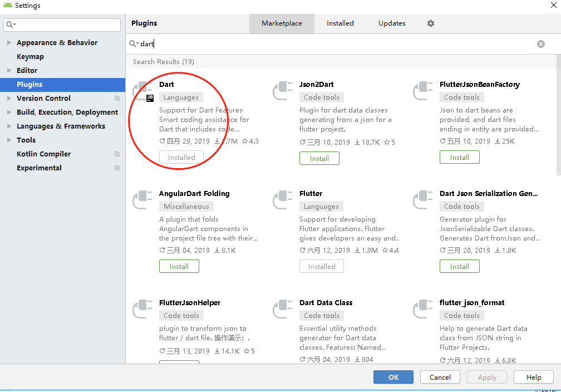Click the Miscellaneous tag under AngularDart Folding
The width and height of the screenshot is (561, 392).
(186, 207)
